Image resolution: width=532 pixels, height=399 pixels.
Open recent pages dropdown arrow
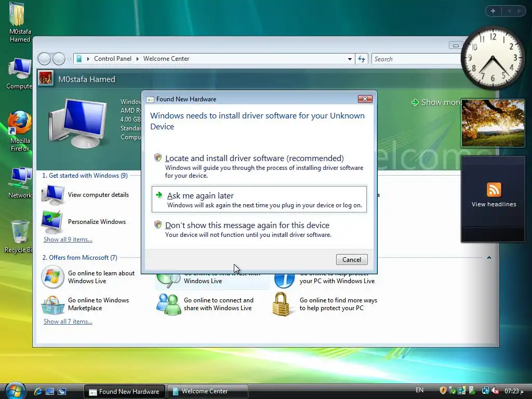(69, 59)
